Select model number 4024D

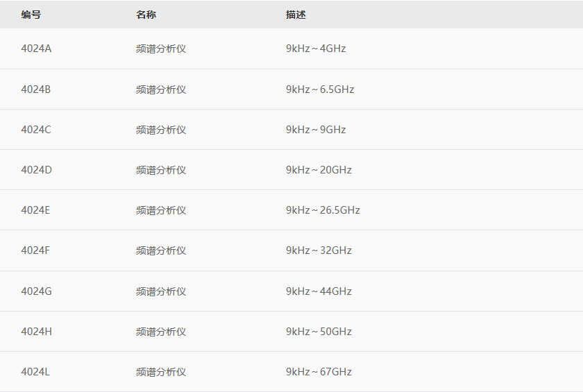[37, 170]
